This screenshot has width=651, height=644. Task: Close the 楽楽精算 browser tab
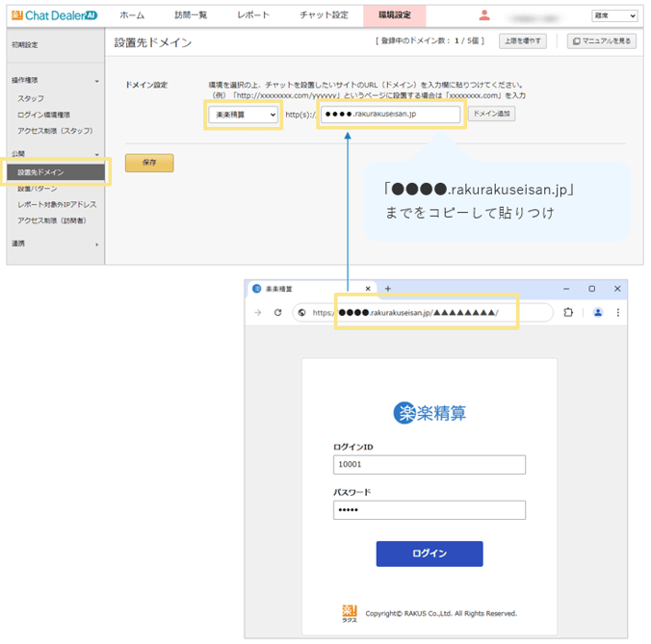[368, 289]
